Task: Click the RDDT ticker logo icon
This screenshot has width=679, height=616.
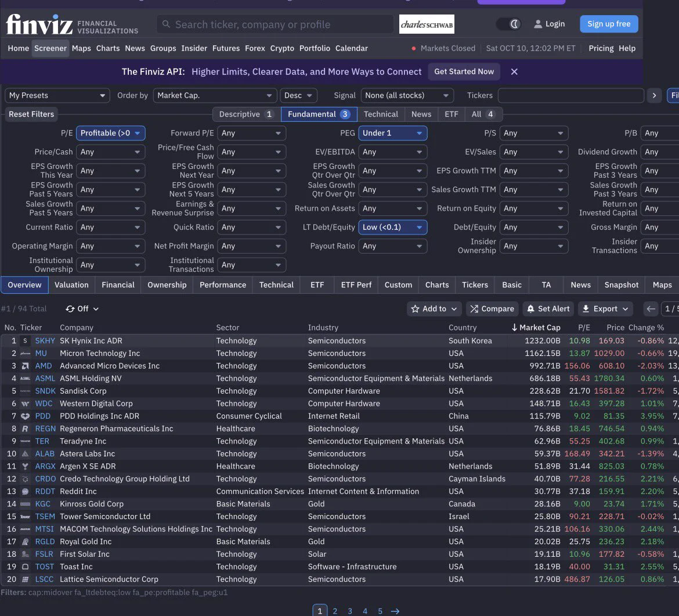Action: pos(26,492)
